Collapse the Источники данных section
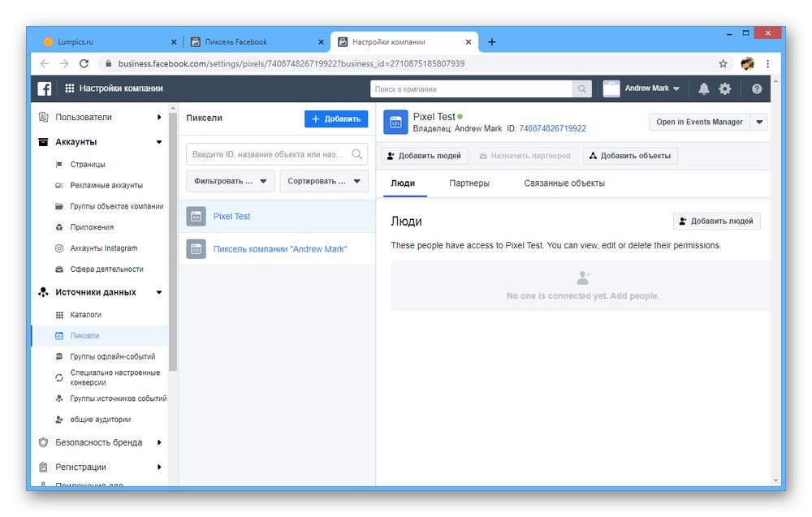Image resolution: width=812 pixels, height=517 pixels. pyautogui.click(x=159, y=292)
